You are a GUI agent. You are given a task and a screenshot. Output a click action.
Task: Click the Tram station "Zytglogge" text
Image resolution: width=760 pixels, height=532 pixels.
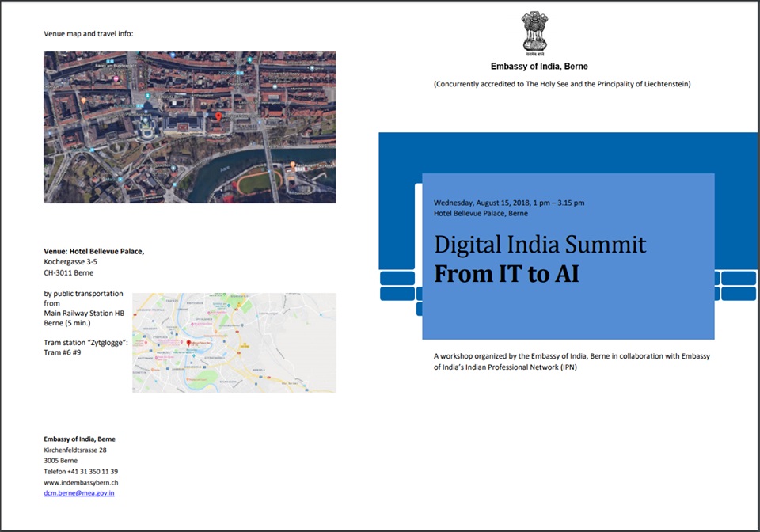(85, 342)
